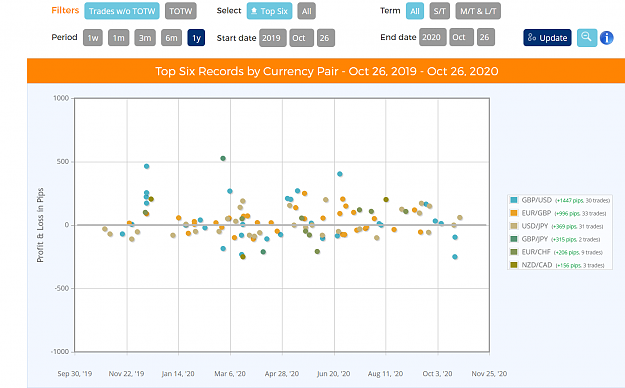Click the Update button

547,38
